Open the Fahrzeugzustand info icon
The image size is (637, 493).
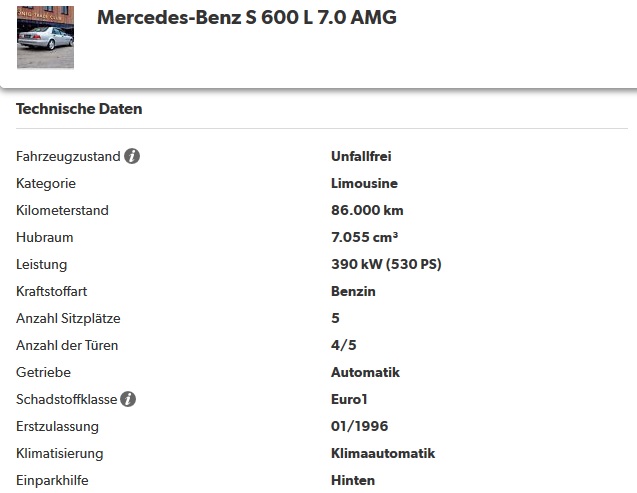click(x=132, y=156)
